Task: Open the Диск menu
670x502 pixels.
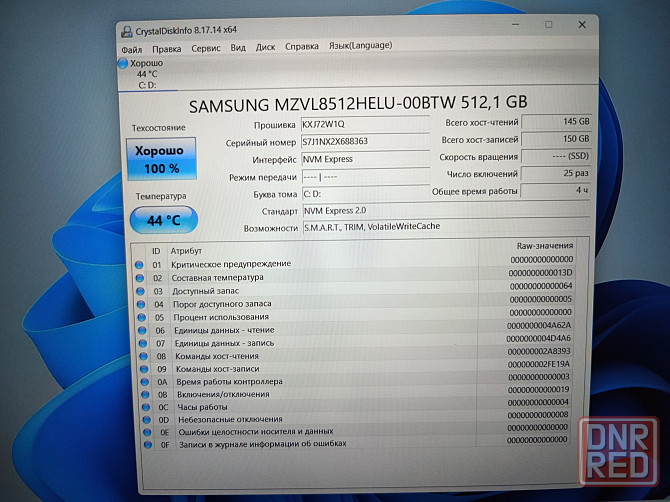Action: point(265,47)
